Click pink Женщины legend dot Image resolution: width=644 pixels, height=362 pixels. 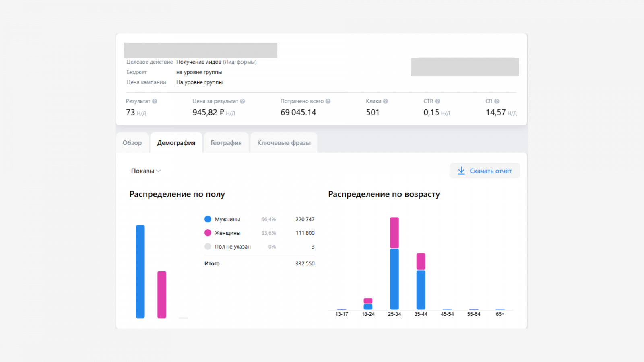[x=208, y=233]
